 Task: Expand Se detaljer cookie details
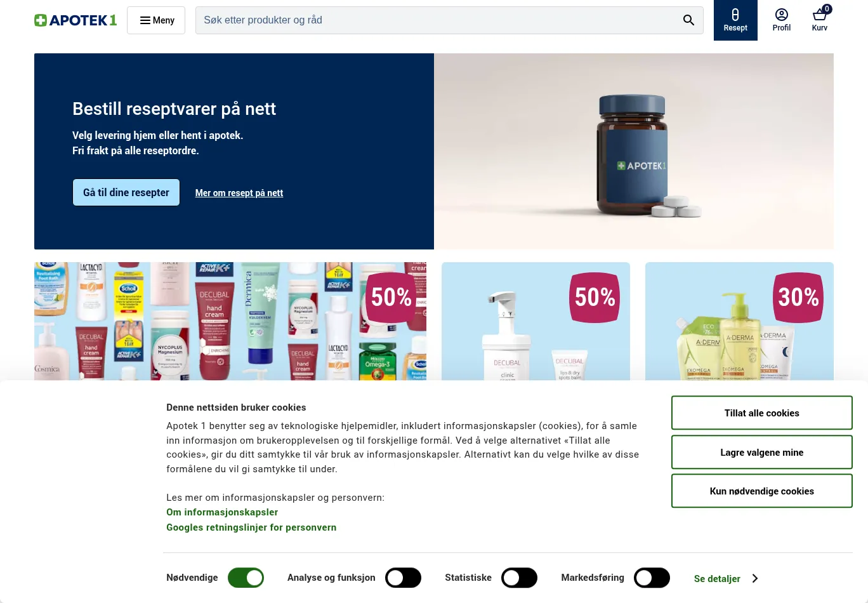coord(717,578)
